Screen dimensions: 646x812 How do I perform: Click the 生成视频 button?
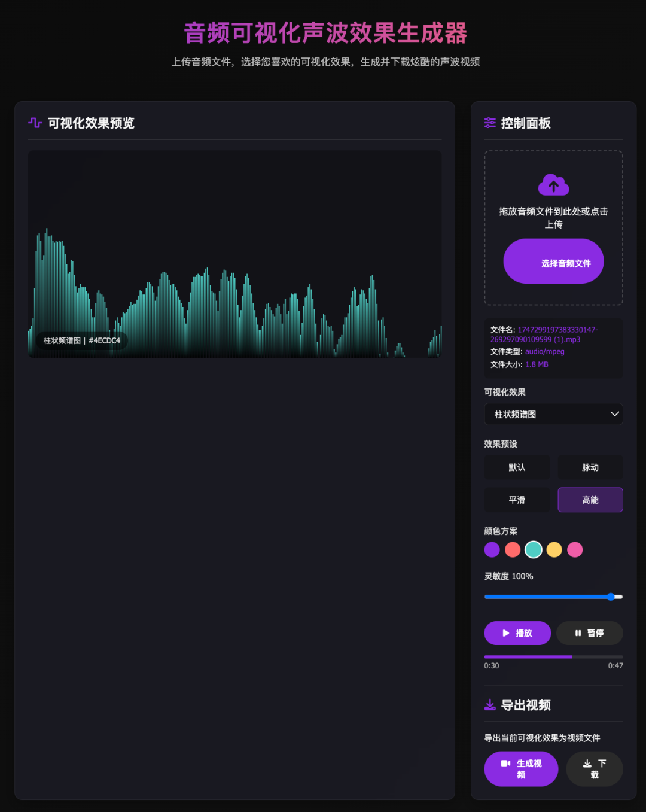click(521, 769)
